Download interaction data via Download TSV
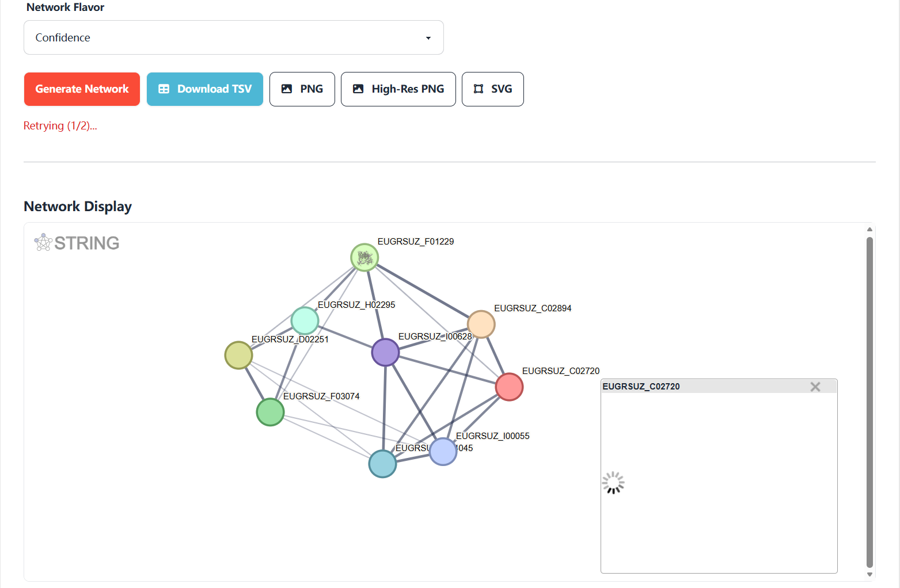This screenshot has width=900, height=588. 204,89
